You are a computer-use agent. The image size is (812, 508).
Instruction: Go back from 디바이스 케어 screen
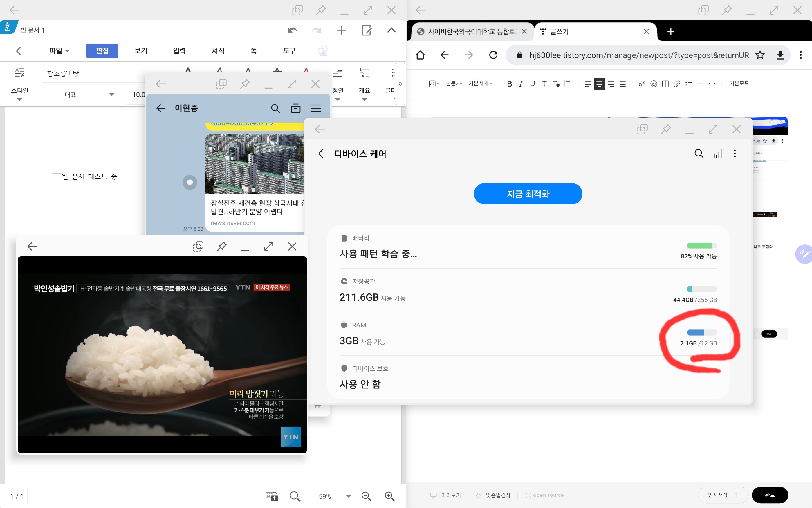[x=321, y=154]
